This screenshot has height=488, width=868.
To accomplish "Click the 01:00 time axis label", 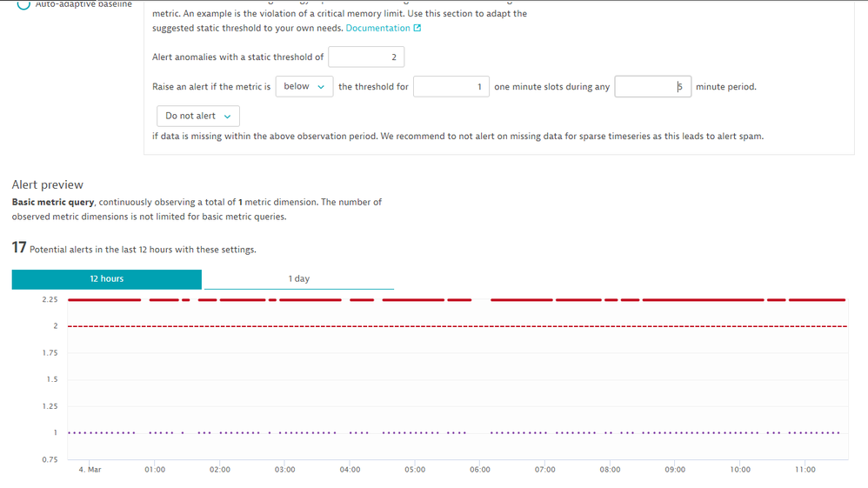I will [x=155, y=470].
